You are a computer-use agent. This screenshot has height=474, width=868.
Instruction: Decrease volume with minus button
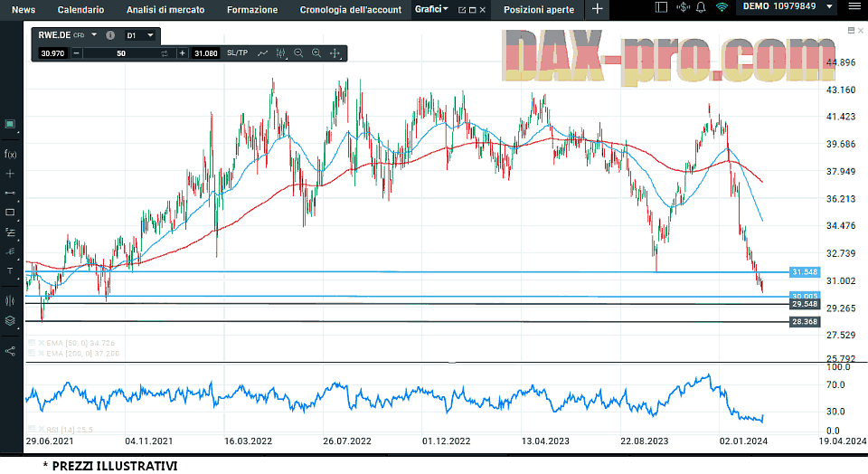[x=76, y=53]
